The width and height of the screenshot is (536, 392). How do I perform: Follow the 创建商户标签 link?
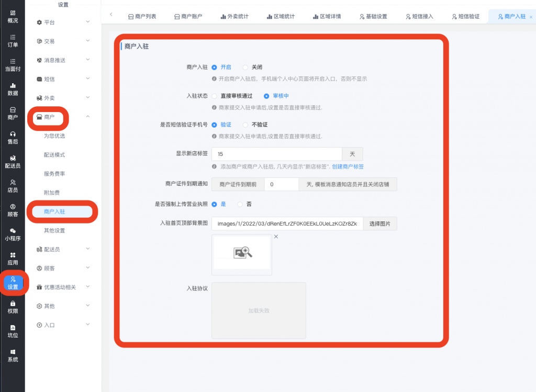click(348, 167)
